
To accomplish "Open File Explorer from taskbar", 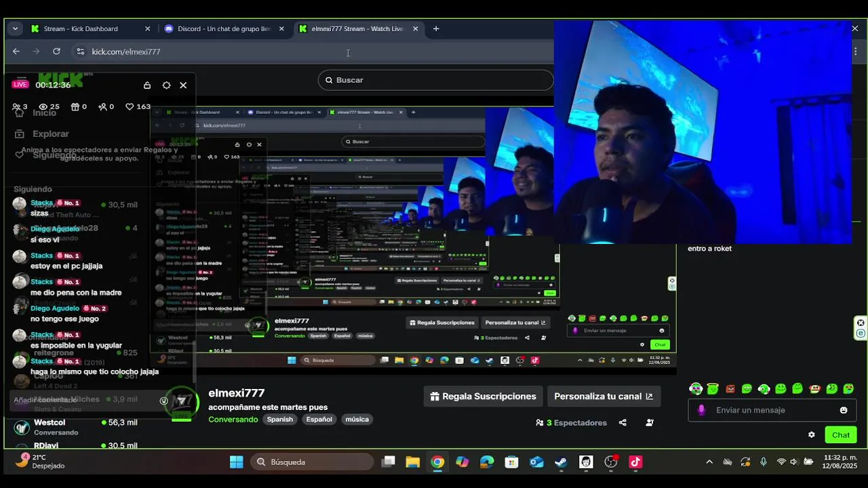I will (x=413, y=462).
